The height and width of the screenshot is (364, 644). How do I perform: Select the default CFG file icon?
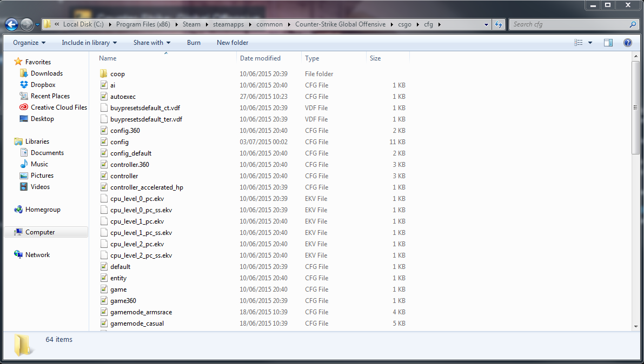click(x=104, y=267)
